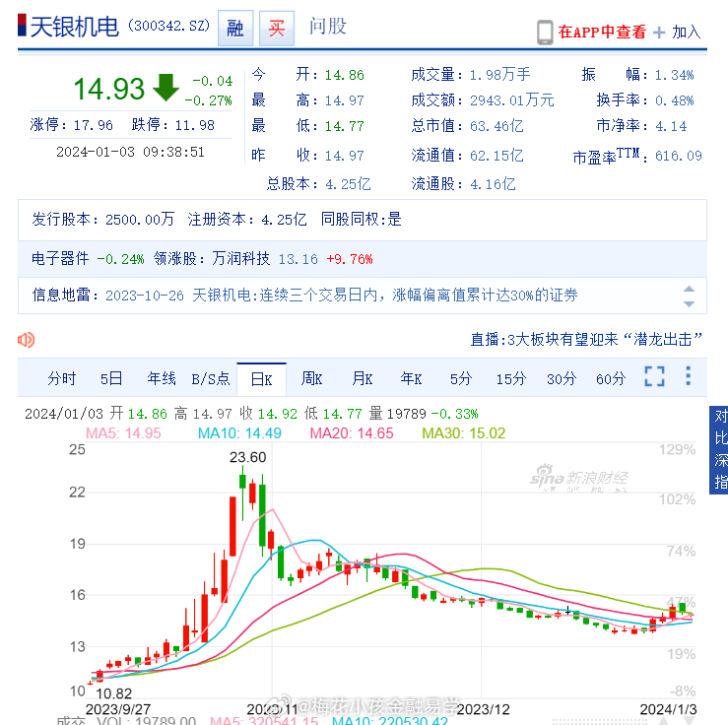Image resolution: width=728 pixels, height=725 pixels.
Task: Click 加入 to add to watchlist
Action: (x=687, y=33)
